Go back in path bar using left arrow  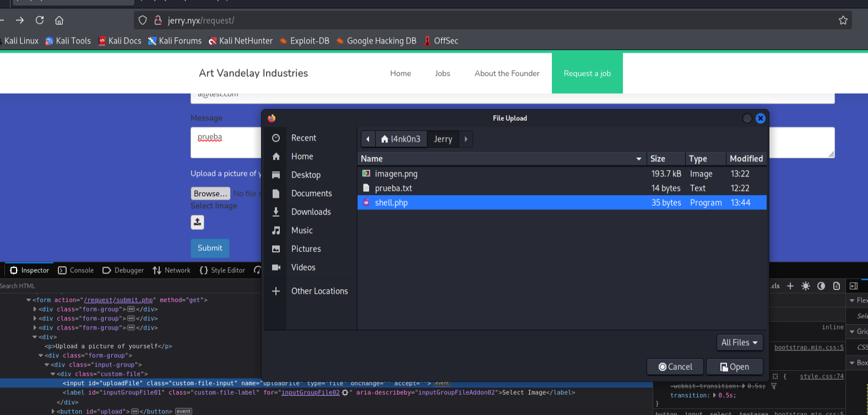click(x=368, y=139)
